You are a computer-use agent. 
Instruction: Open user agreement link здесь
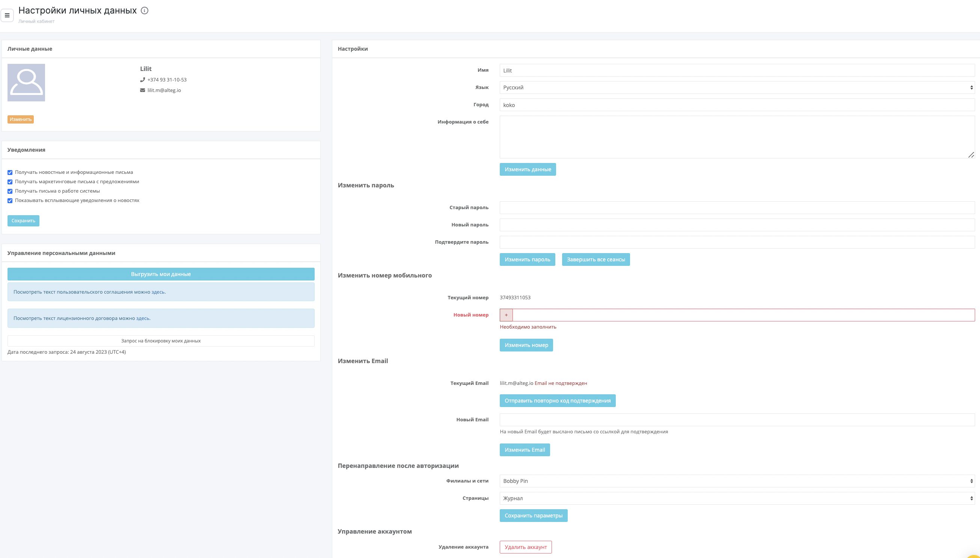pyautogui.click(x=158, y=292)
